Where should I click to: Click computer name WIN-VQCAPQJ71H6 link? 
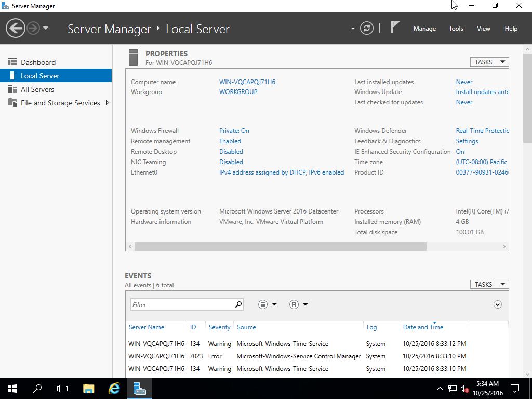tap(247, 82)
